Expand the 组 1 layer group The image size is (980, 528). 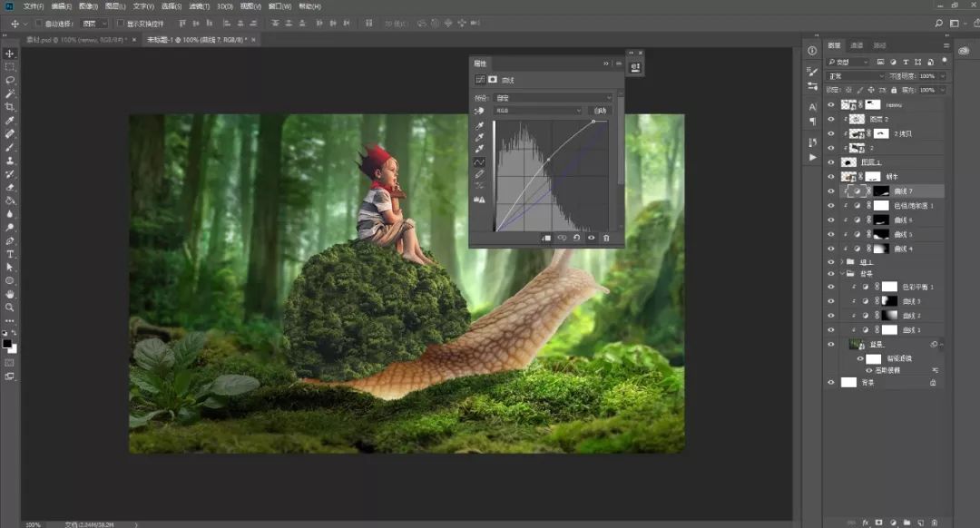tap(842, 262)
